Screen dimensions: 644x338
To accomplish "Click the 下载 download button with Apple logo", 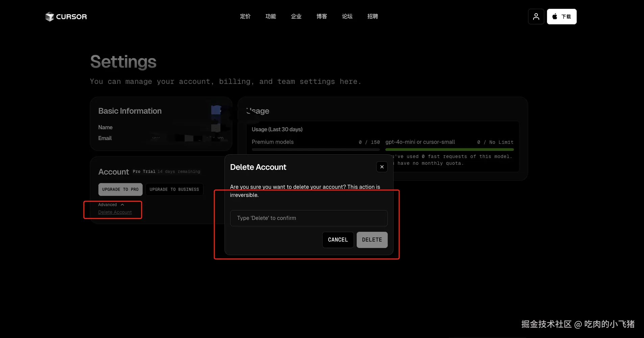I will point(562,17).
